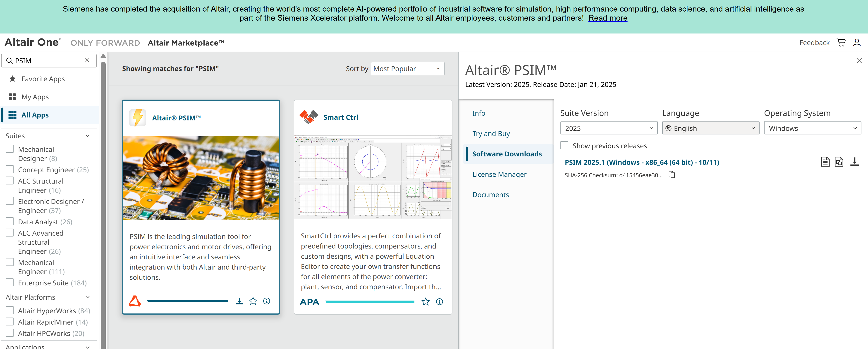
Task: Download PSIM 2025.1 installer
Action: [x=854, y=162]
